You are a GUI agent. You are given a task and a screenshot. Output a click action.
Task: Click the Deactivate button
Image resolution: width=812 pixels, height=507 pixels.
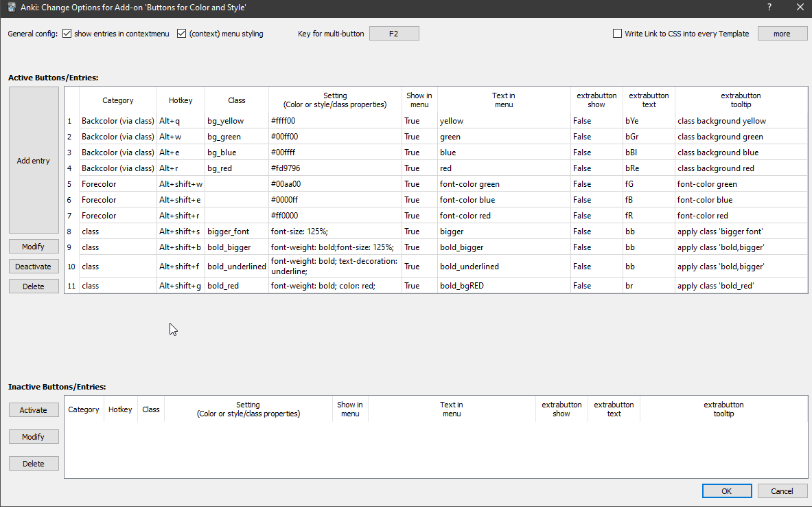tap(34, 267)
